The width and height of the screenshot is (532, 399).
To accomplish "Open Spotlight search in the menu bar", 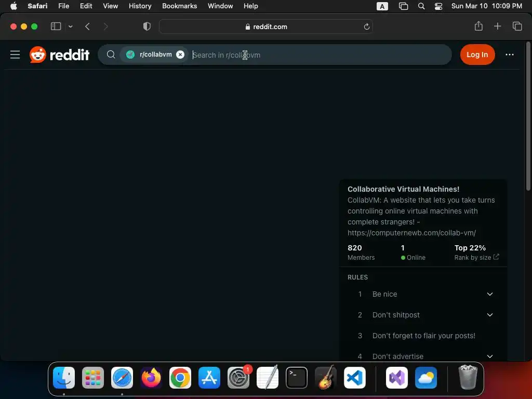I will click(421, 6).
